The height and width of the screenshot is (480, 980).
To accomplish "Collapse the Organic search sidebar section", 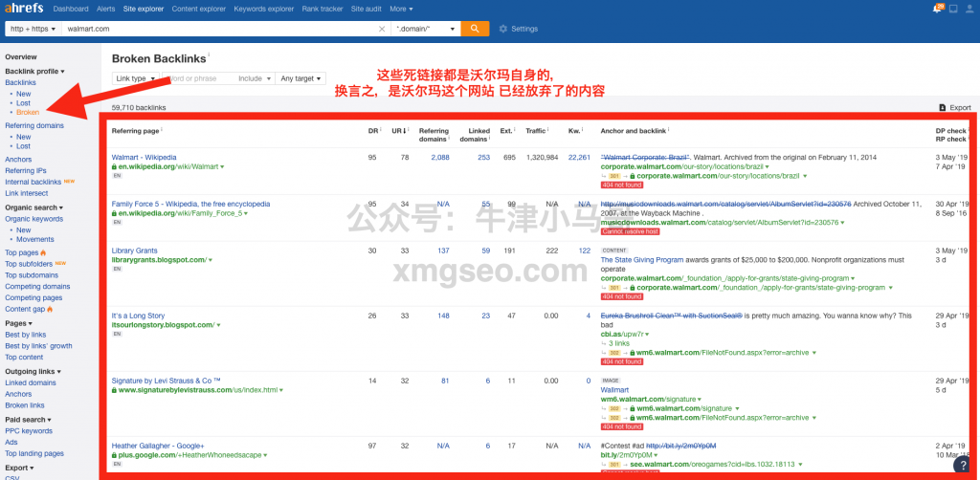I will 33,207.
